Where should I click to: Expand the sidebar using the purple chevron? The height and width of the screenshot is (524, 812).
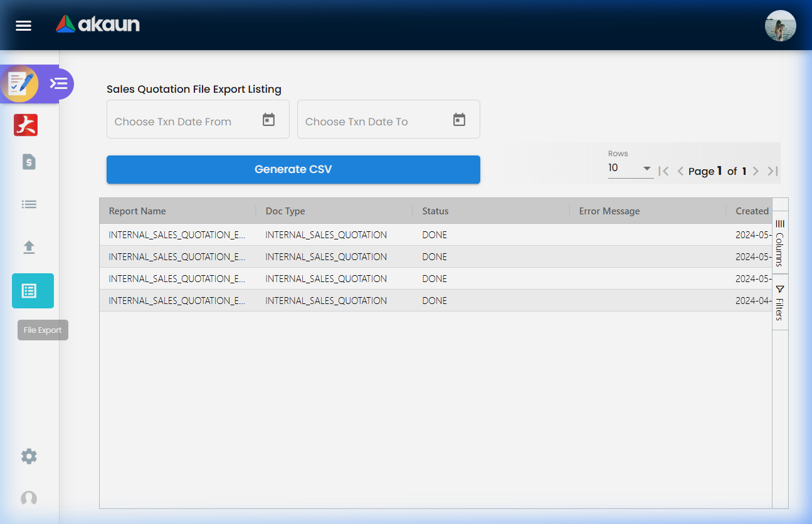[x=58, y=83]
